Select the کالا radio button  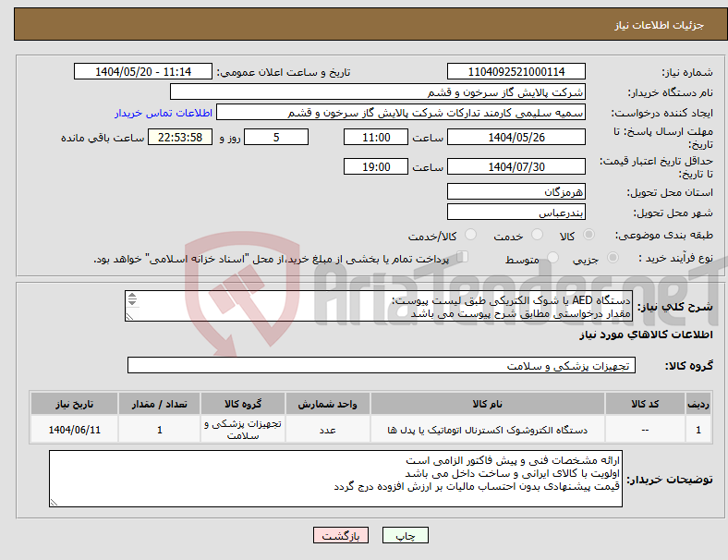click(x=588, y=235)
